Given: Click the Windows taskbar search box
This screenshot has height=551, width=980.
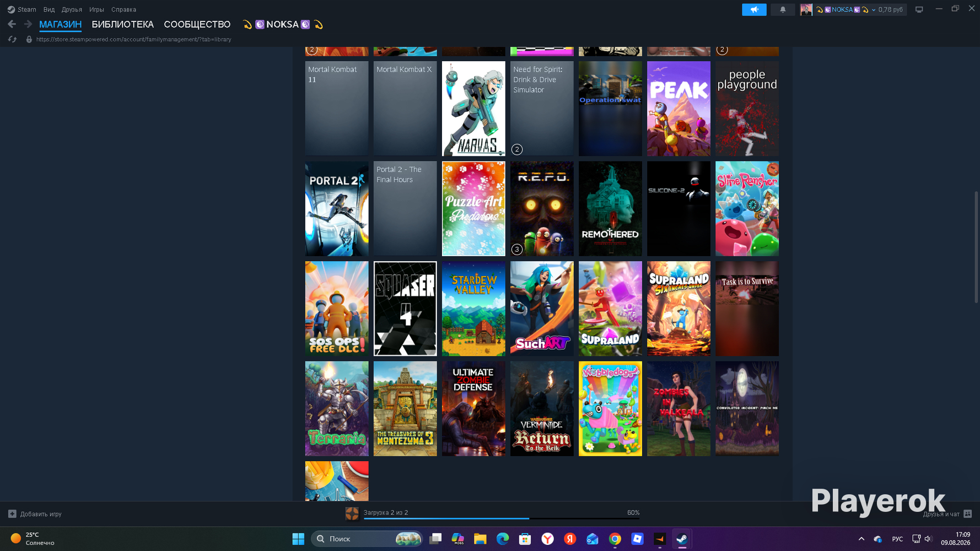Looking at the screenshot, I should [x=367, y=539].
